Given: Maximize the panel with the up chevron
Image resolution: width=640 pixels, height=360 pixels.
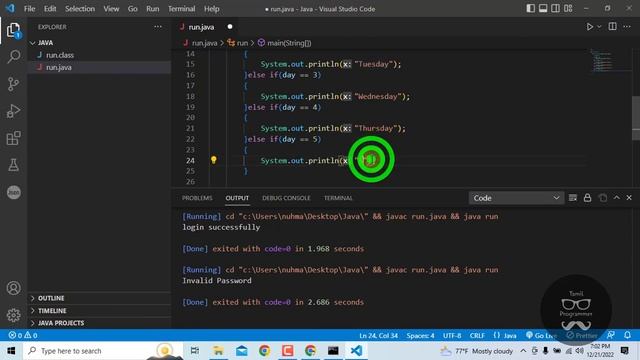Looking at the screenshot, I should point(617,198).
